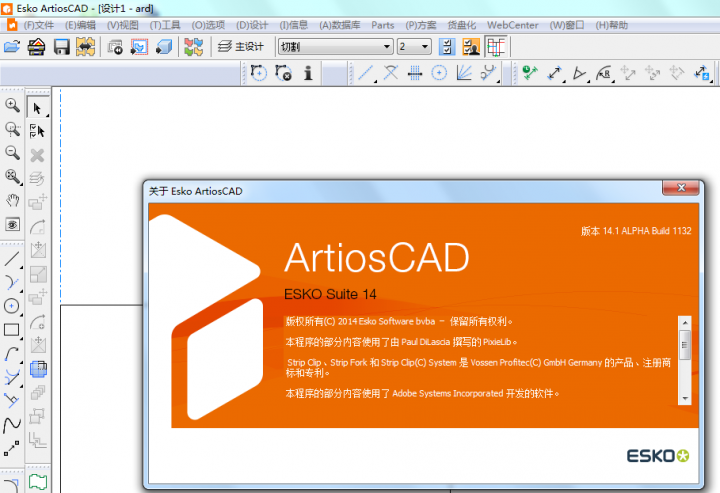Select the Pan hand tool

tap(13, 200)
